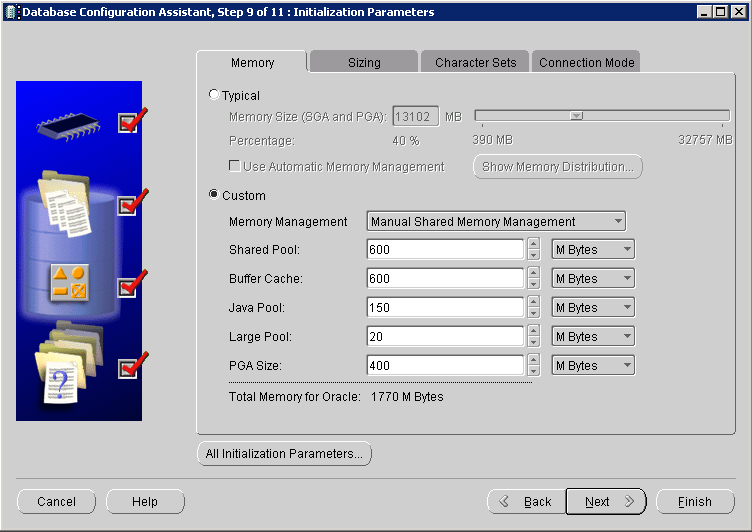Click the PGA Size value field
752x532 pixels.
pos(445,365)
